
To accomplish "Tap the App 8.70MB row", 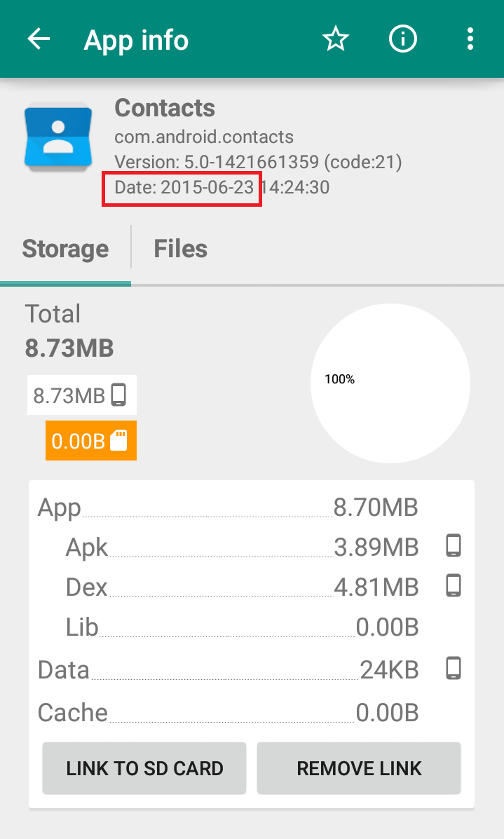I will tap(228, 507).
